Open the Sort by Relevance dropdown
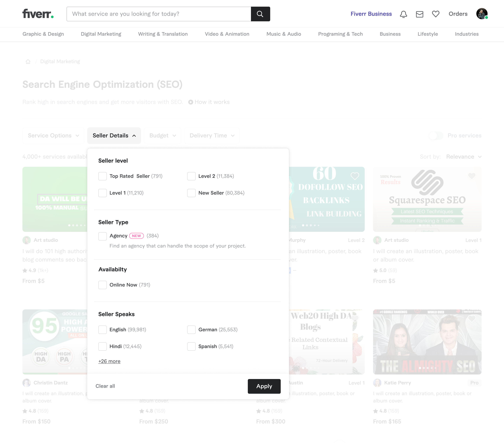The height and width of the screenshot is (443, 504). (464, 157)
